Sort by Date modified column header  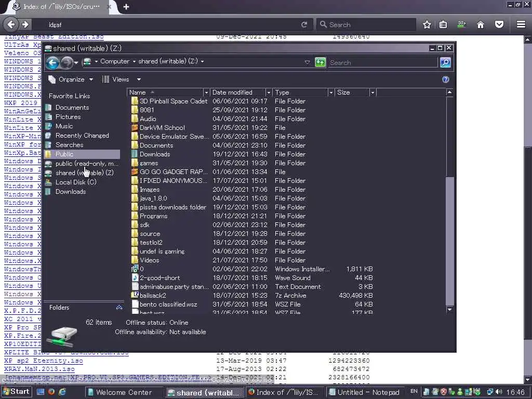(237, 92)
